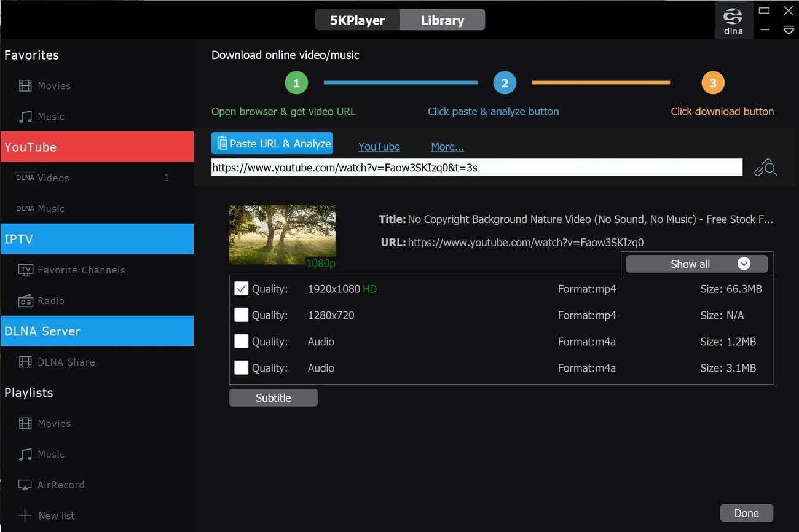The width and height of the screenshot is (799, 532).
Task: Open AirRecord playlist icon
Action: coord(25,485)
